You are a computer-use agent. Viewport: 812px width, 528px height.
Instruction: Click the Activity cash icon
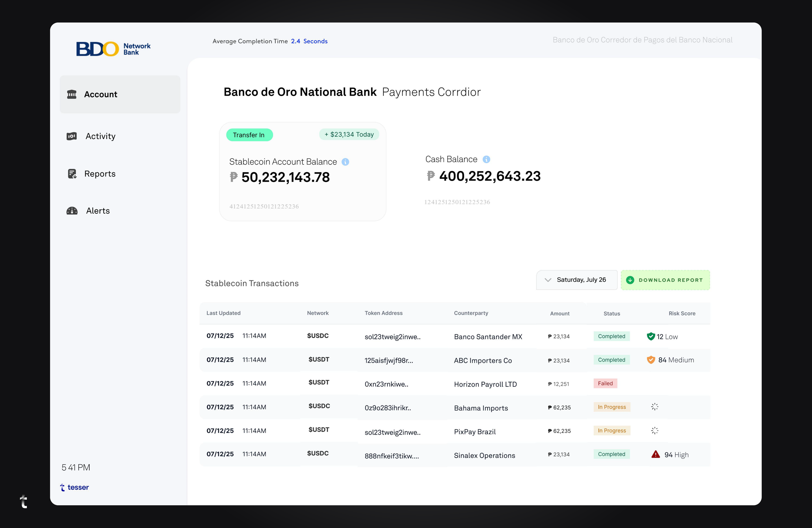coord(72,136)
